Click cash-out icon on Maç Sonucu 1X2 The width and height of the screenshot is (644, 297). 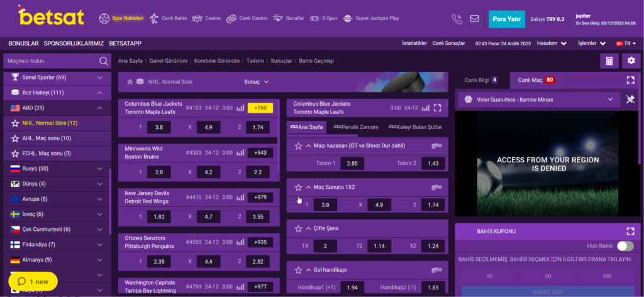(436, 188)
